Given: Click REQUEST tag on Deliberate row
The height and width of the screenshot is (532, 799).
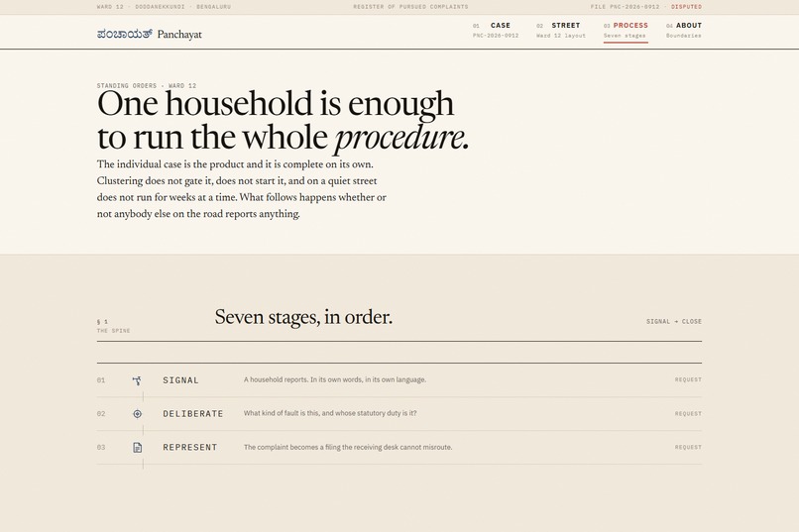Looking at the screenshot, I should [x=688, y=414].
